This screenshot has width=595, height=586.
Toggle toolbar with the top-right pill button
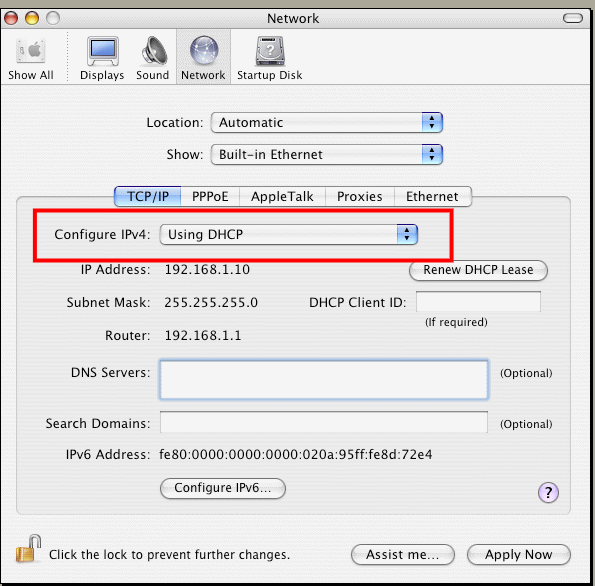[x=573, y=18]
